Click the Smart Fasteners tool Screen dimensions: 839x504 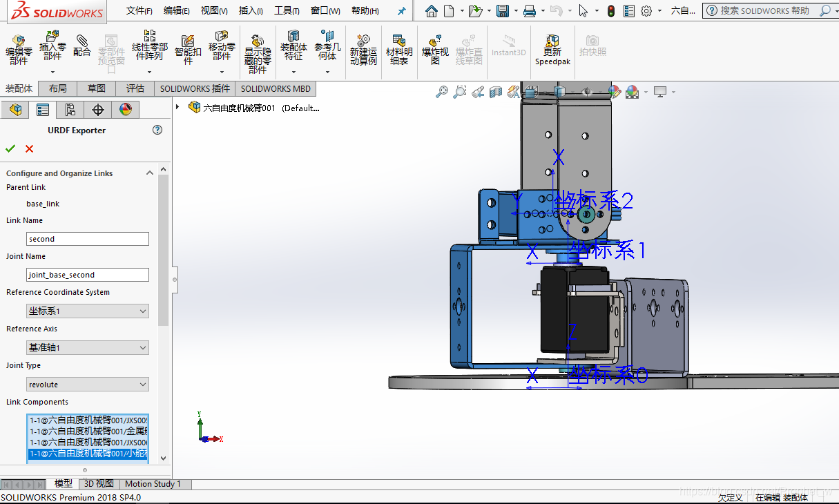(x=188, y=50)
